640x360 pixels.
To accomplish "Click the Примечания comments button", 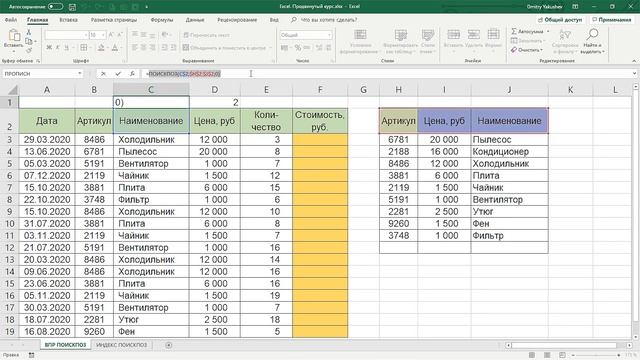I will pos(612,20).
